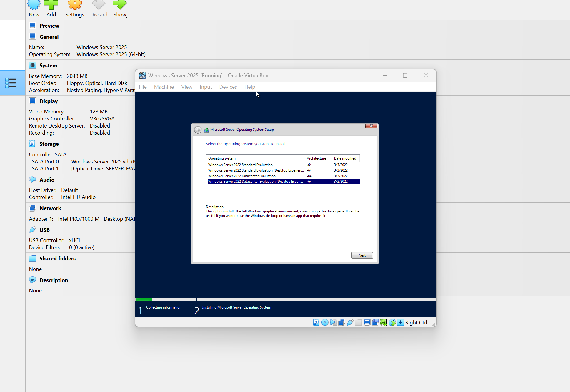Minimize the Windows Server 2025 VM window
Image resolution: width=570 pixels, height=392 pixels.
point(384,76)
